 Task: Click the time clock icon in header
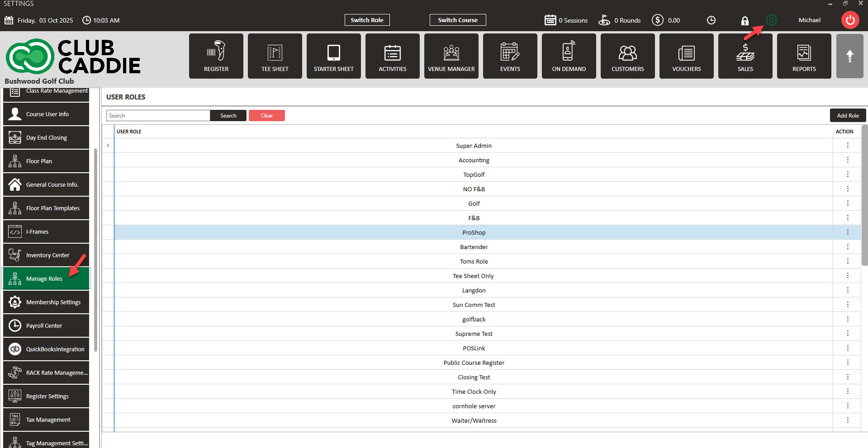[x=711, y=20]
